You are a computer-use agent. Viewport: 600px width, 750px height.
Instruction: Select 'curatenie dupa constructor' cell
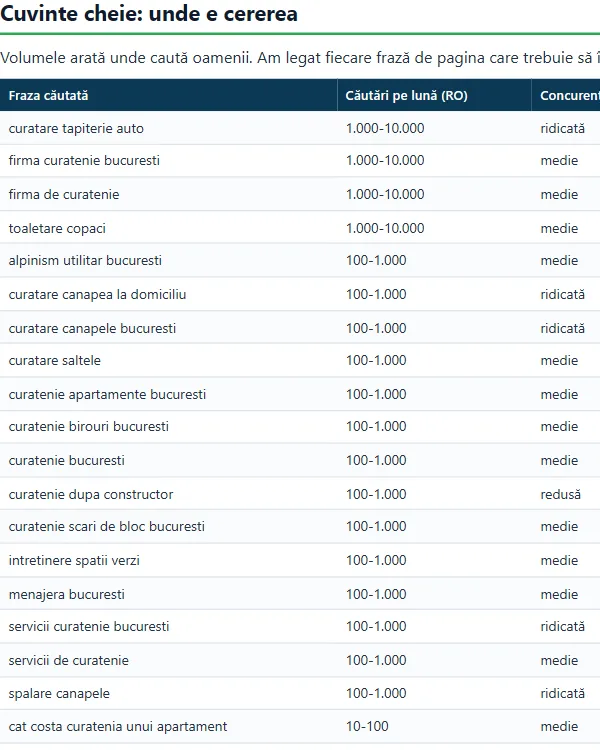click(168, 494)
